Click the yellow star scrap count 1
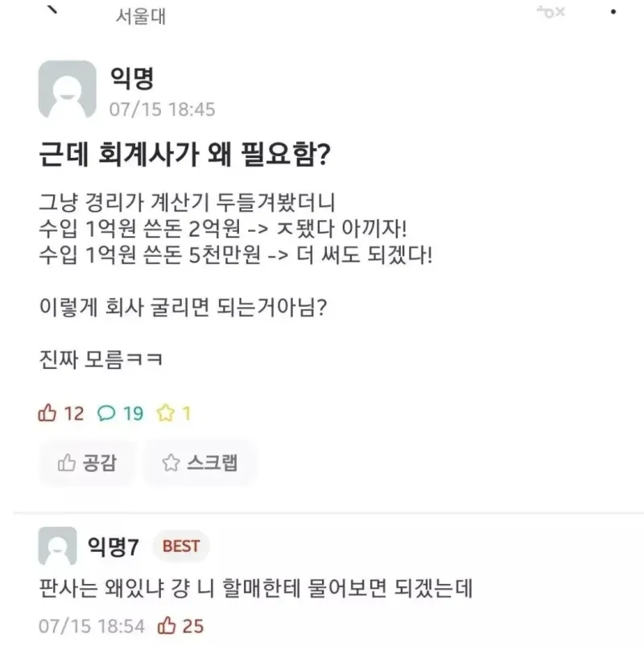This screenshot has height=646, width=644. pos(174,413)
